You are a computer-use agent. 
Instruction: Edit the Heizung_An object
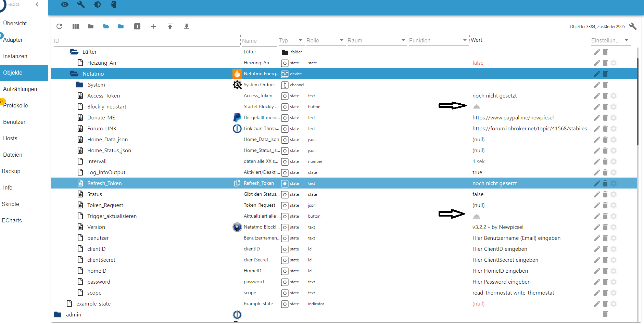(597, 63)
